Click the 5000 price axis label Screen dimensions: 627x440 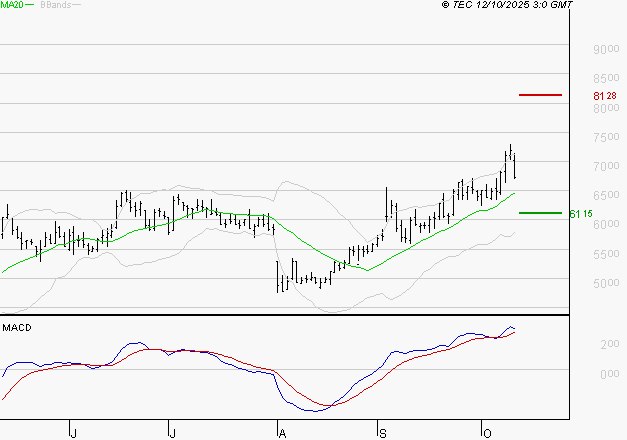(x=606, y=284)
